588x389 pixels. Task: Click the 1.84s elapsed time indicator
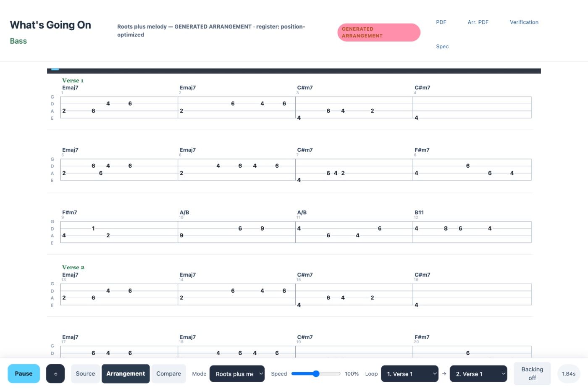pyautogui.click(x=569, y=373)
